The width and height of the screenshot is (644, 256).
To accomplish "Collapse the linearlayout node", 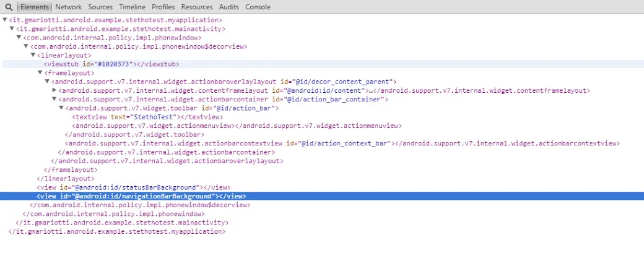I will [x=32, y=55].
